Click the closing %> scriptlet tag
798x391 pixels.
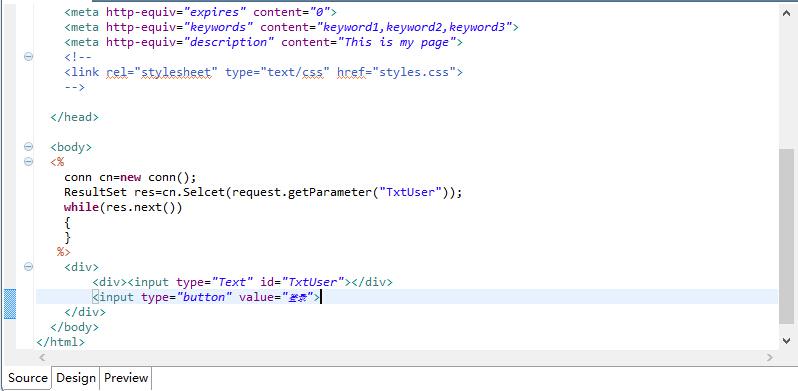[x=64, y=252]
